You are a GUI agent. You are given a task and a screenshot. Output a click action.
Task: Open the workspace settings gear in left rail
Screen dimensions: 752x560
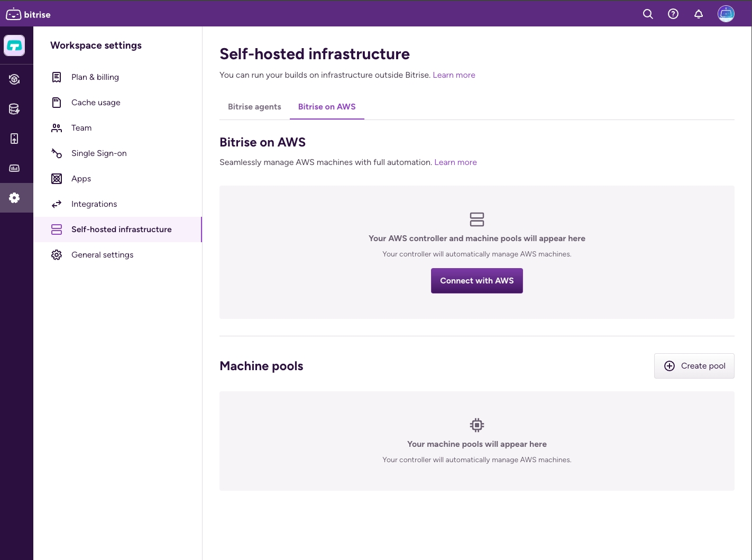click(15, 198)
